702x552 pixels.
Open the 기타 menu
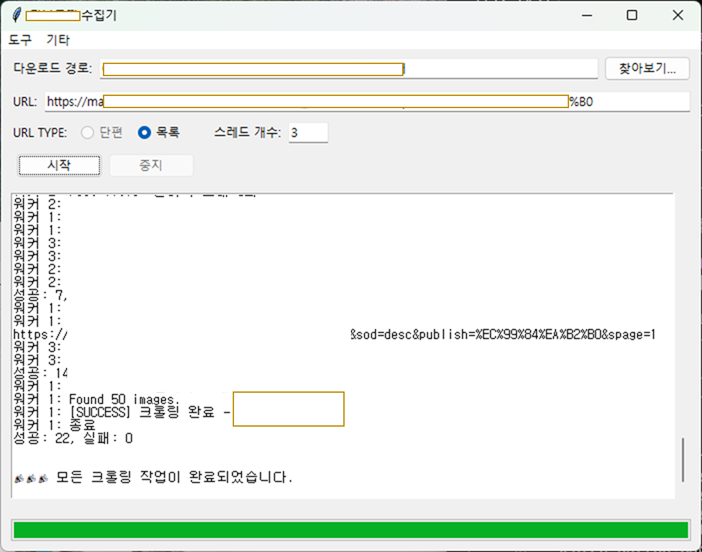[58, 40]
